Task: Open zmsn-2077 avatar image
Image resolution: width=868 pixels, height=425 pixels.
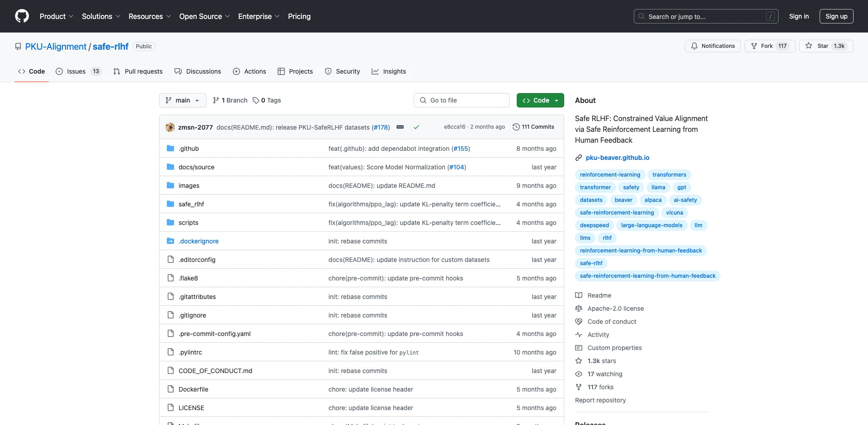Action: coord(170,127)
